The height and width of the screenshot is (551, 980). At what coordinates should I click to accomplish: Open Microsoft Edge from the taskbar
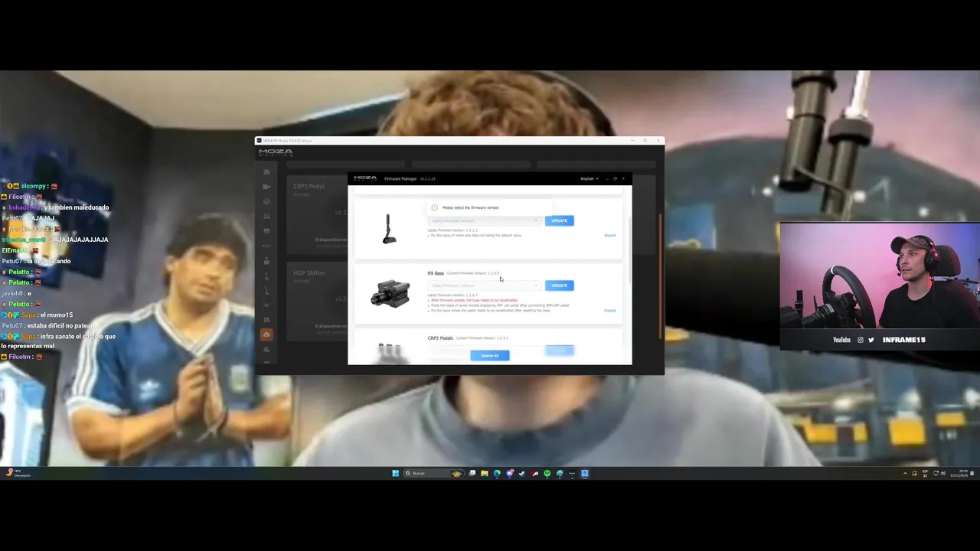click(x=497, y=473)
